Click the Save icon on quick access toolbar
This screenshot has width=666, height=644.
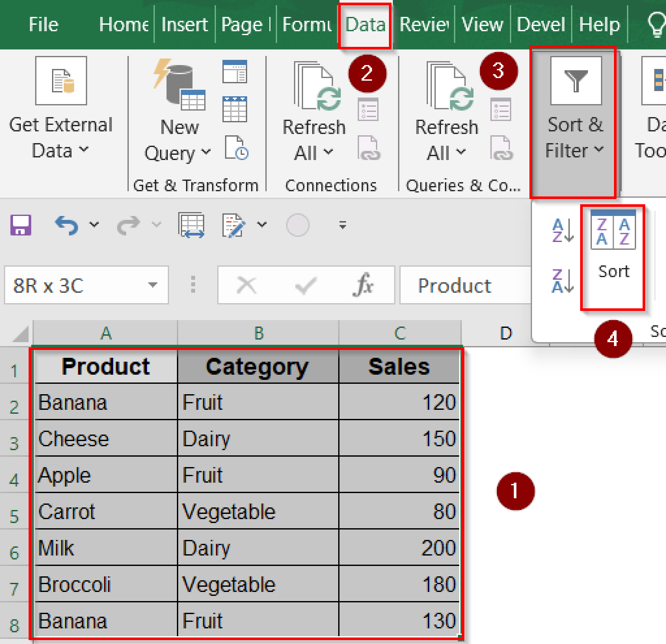tap(21, 225)
